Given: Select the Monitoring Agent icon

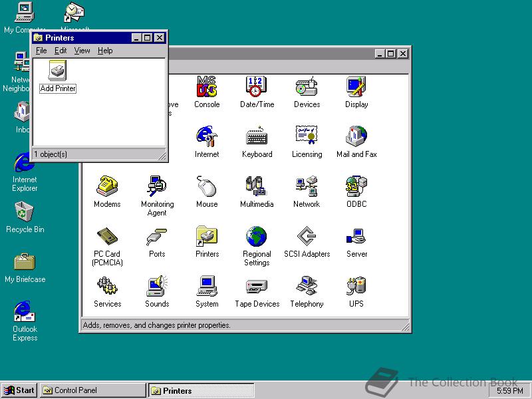Looking at the screenshot, I should pos(157,186).
